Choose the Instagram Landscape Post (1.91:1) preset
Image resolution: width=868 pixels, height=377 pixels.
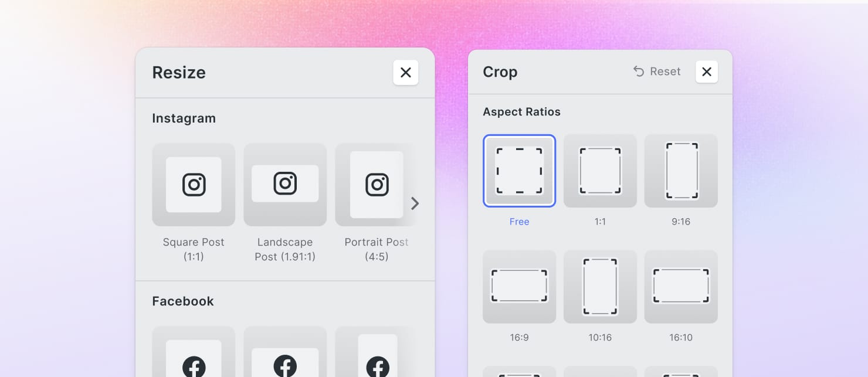click(x=285, y=185)
